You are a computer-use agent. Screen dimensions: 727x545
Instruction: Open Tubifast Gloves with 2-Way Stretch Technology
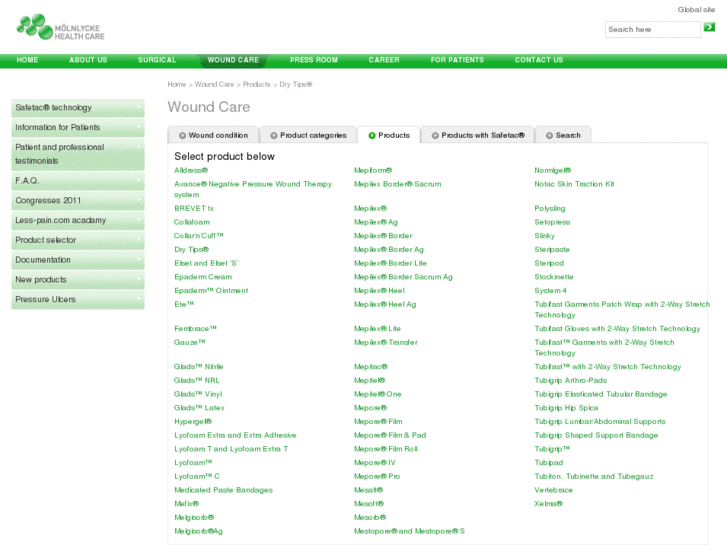click(617, 328)
